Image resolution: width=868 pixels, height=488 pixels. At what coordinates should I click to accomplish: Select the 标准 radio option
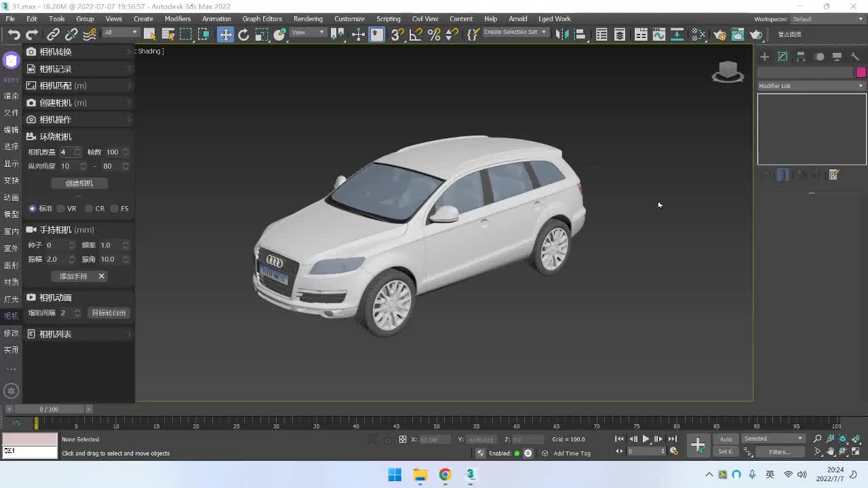coord(32,209)
